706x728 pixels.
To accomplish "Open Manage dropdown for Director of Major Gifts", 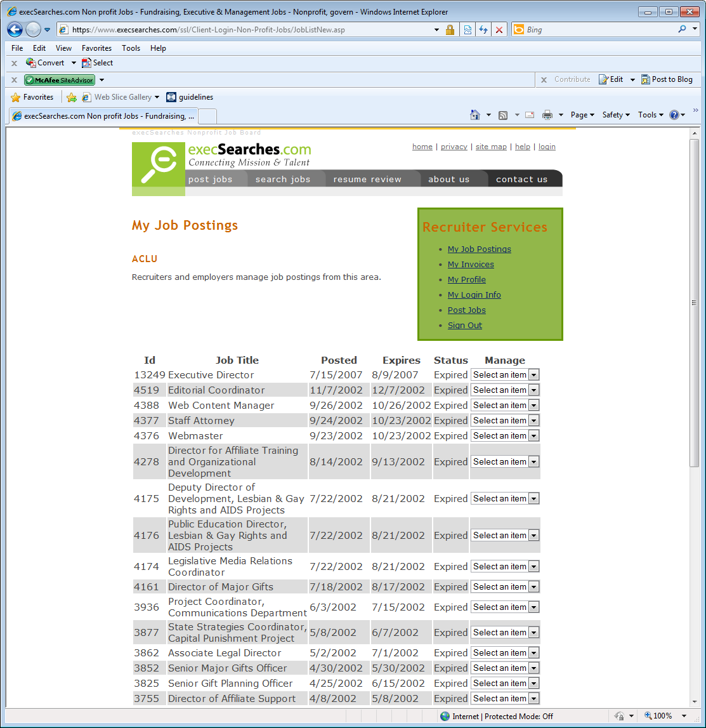I will pos(505,587).
